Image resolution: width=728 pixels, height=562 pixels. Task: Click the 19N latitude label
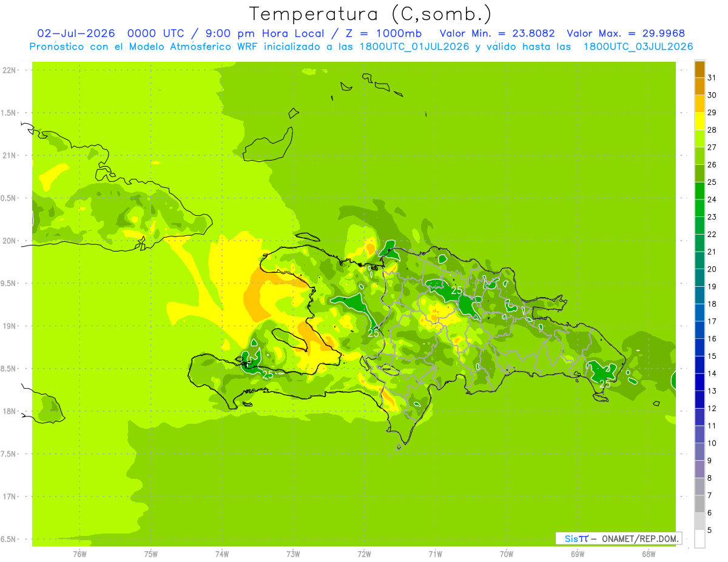pos(9,326)
